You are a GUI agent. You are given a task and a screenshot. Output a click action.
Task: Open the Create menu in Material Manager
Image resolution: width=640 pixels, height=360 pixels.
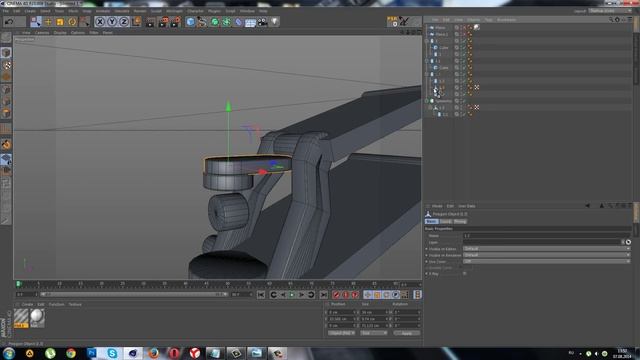(x=27, y=304)
